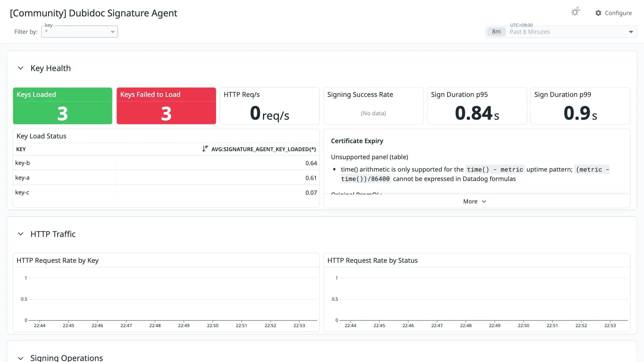Click the Certificate Expiry heading
Image resolution: width=644 pixels, height=362 pixels.
pyautogui.click(x=357, y=141)
